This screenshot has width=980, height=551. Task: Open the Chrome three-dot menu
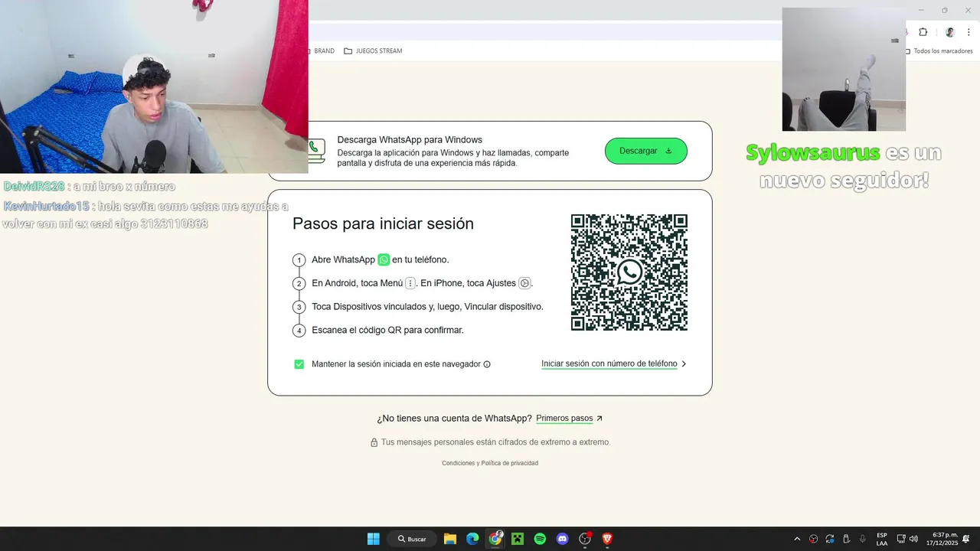pyautogui.click(x=969, y=32)
